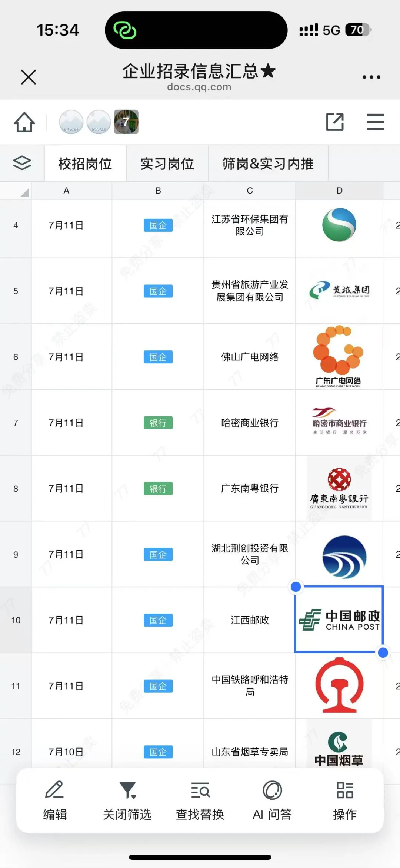Select column B header

[158, 191]
